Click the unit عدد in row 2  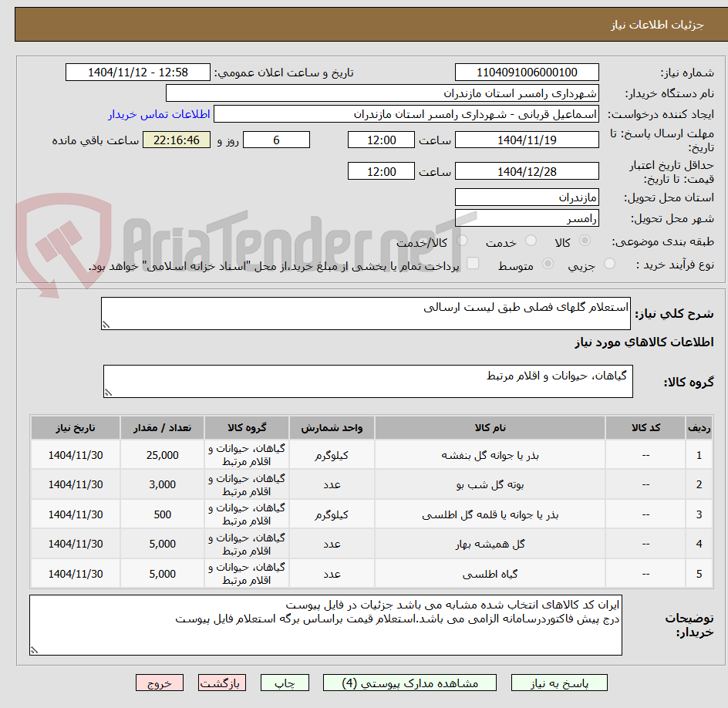332,484
